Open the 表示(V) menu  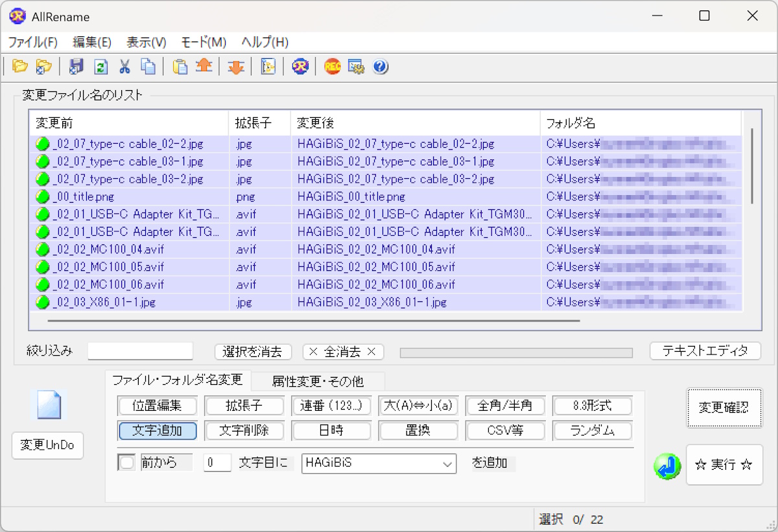tap(146, 42)
